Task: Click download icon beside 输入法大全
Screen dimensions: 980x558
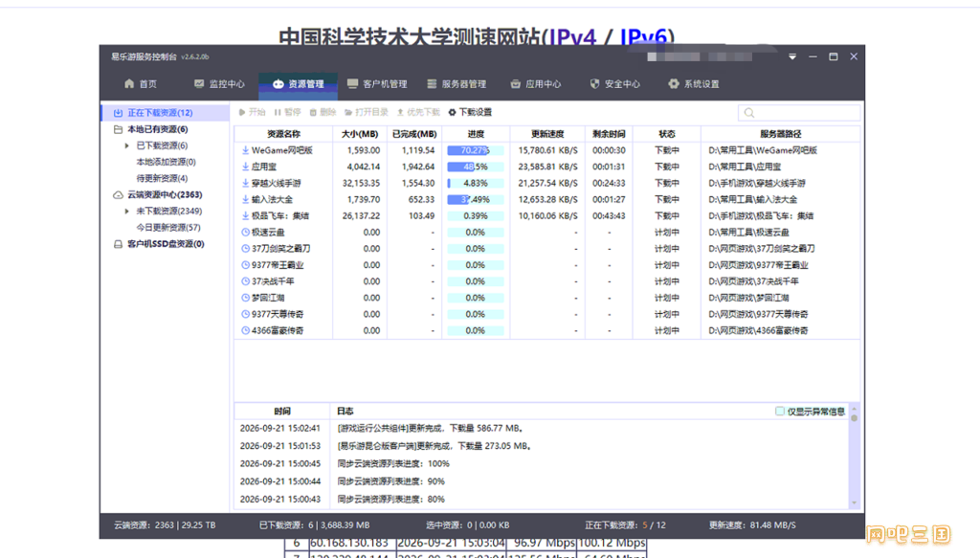Action: point(245,199)
